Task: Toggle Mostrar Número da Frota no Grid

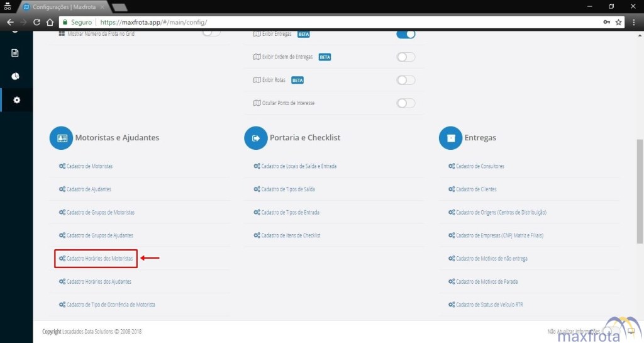Action: click(x=211, y=34)
